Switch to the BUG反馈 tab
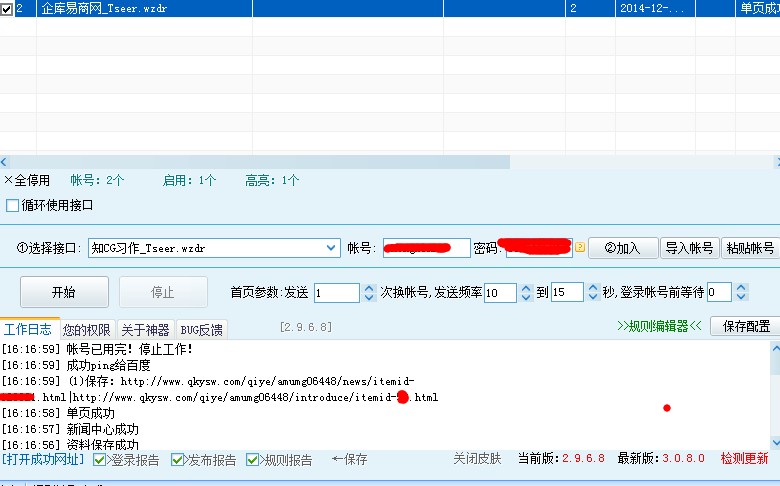780x486 pixels. 201,330
